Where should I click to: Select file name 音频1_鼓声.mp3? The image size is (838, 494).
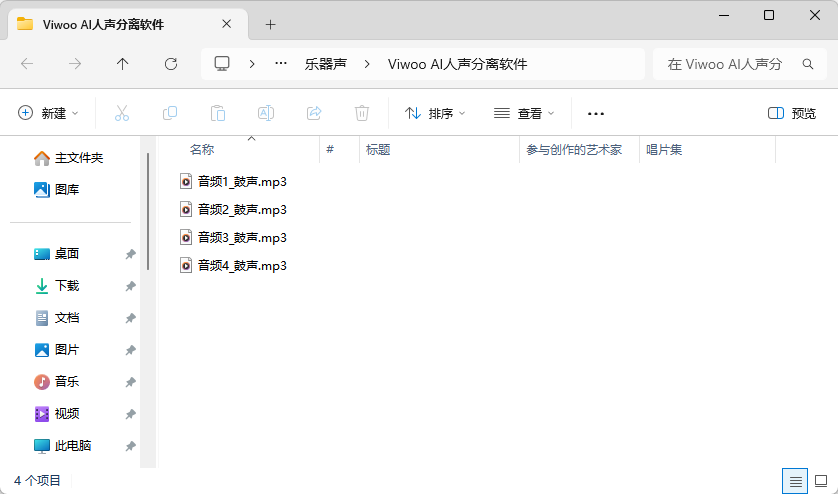242,182
